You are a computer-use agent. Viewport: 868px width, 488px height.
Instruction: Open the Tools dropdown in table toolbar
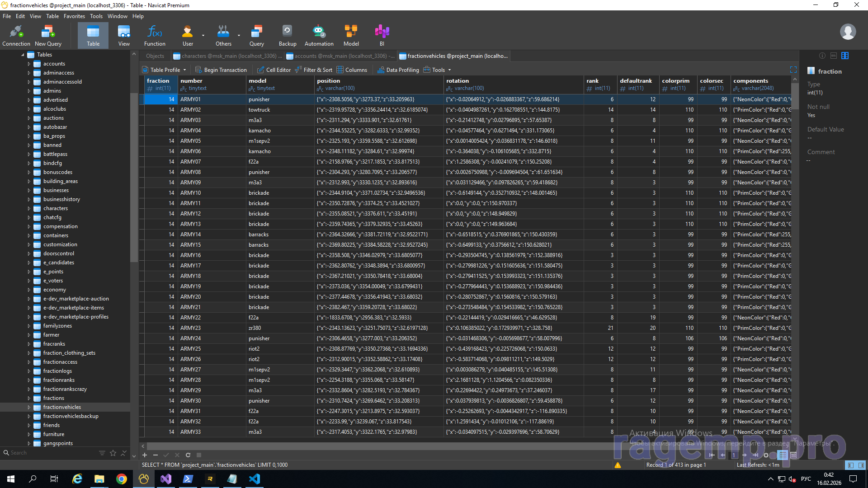coord(438,70)
